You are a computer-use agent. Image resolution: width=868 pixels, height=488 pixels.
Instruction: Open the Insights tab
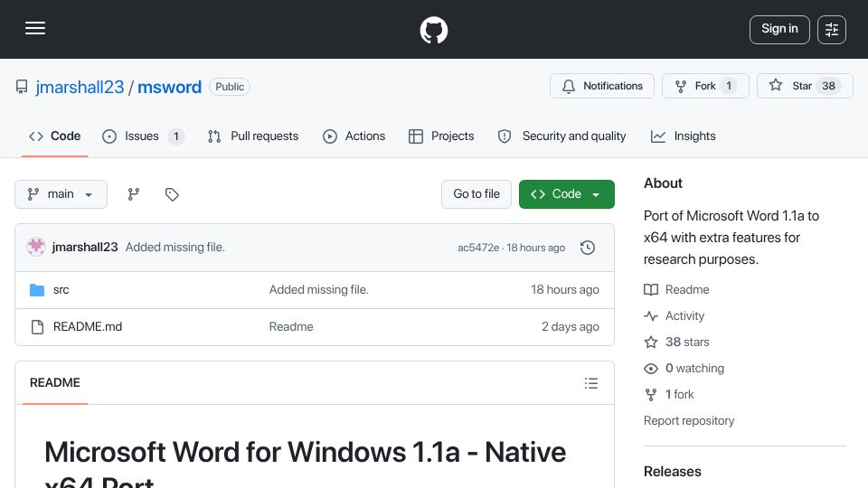tap(684, 136)
